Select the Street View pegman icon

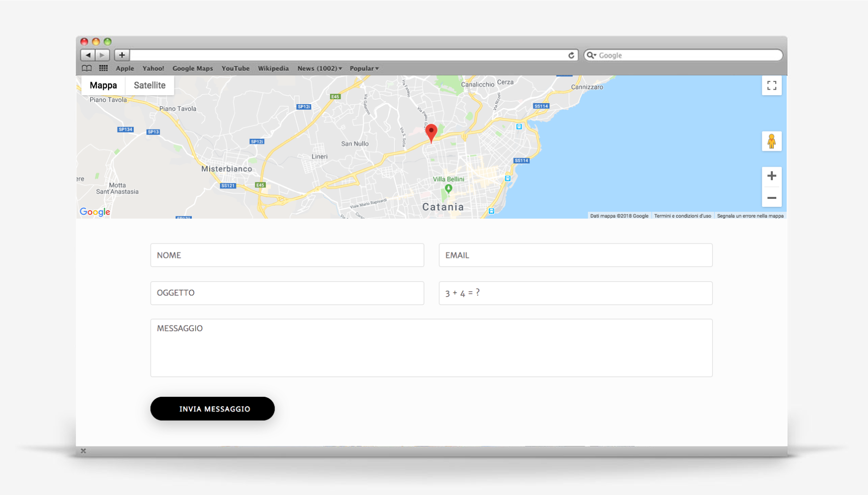pos(771,141)
